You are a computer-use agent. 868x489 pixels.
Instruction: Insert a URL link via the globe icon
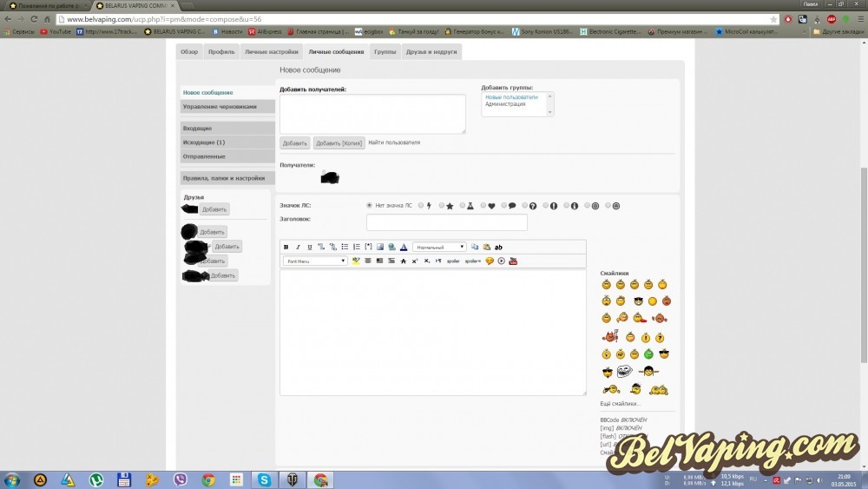(392, 247)
